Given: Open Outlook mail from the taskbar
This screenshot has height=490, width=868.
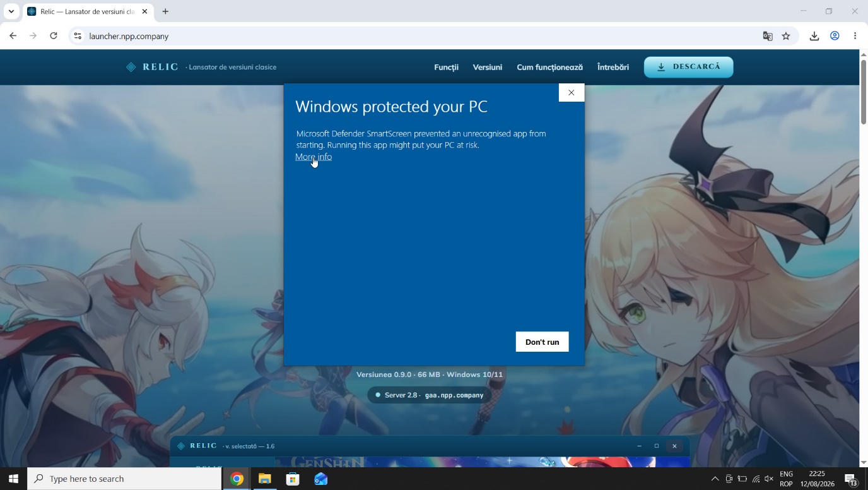Looking at the screenshot, I should 320,479.
